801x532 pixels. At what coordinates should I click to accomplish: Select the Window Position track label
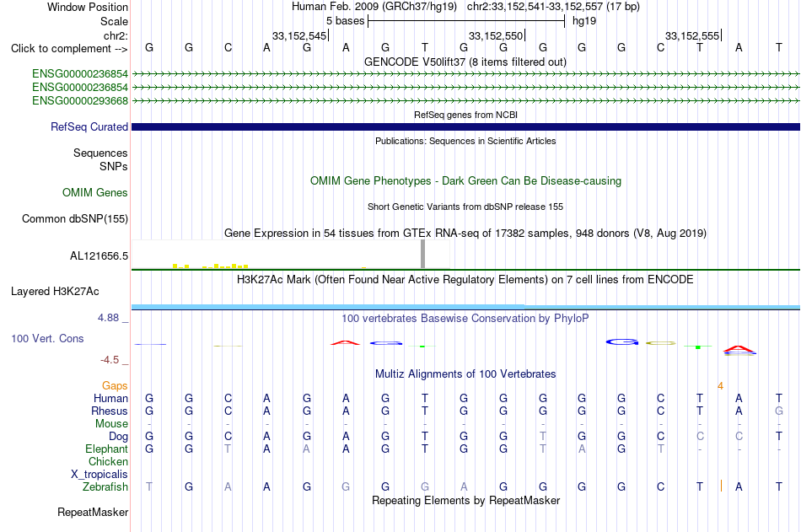88,7
